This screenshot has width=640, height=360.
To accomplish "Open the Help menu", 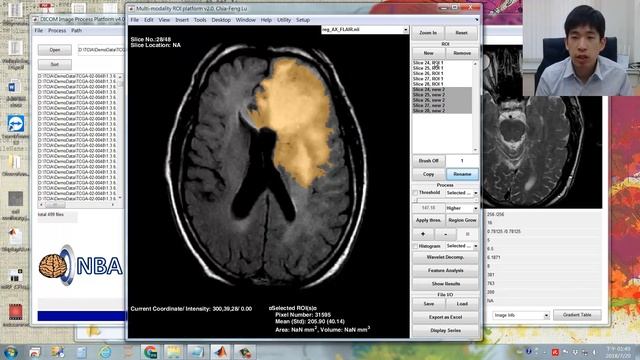I will pyautogui.click(x=266, y=20).
